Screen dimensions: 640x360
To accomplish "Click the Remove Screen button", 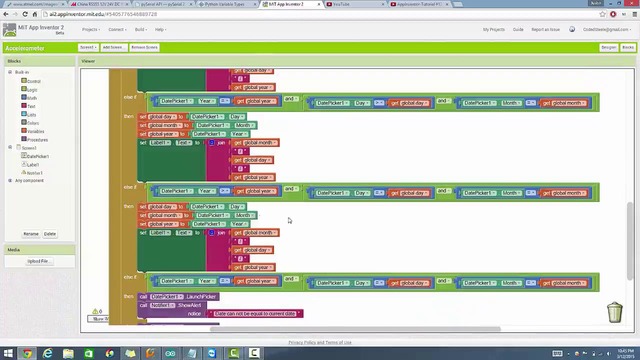I will 144,47.
